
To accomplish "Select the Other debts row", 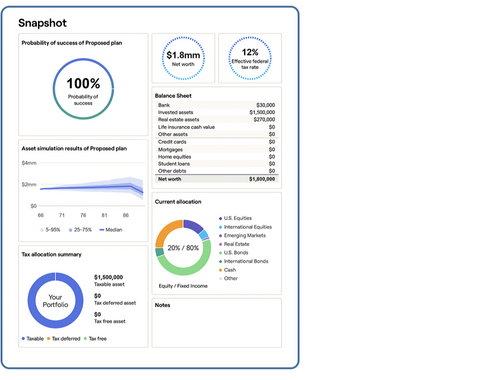I will tap(217, 171).
